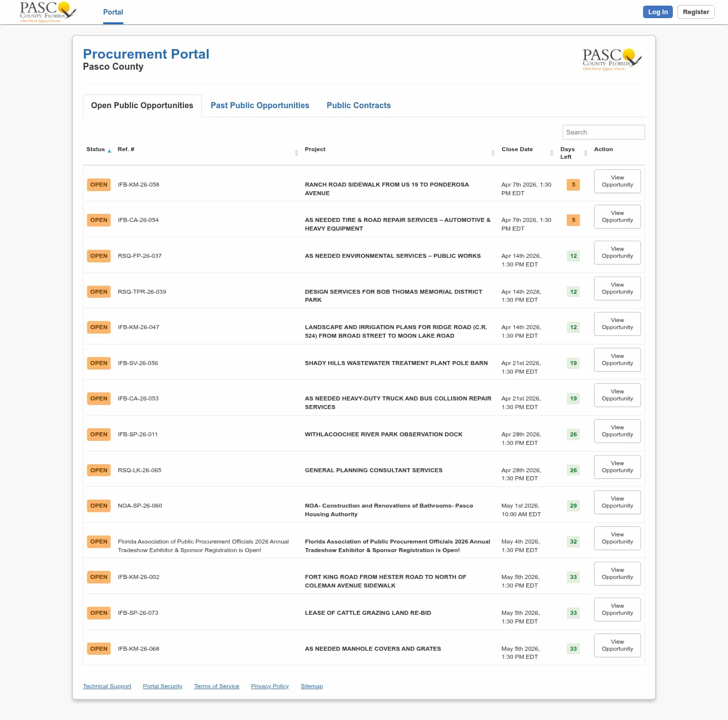Screen dimensions: 728x720
Task: Open the Portal navigation item
Action: coord(113,12)
